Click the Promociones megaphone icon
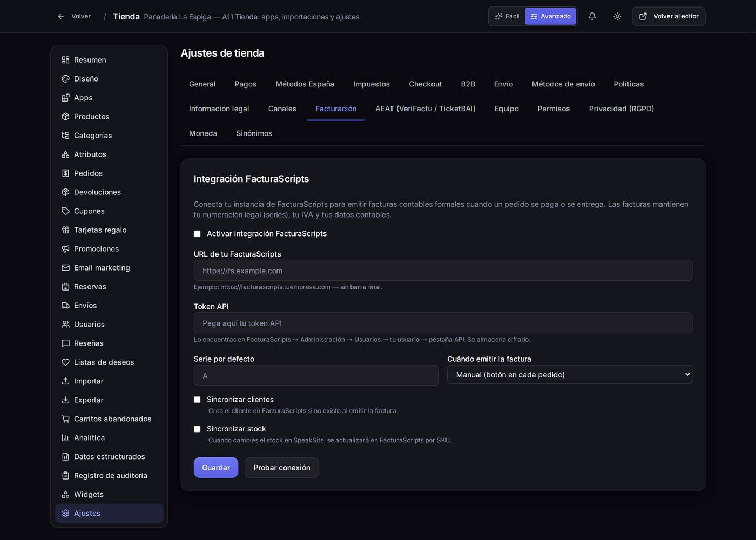Screen dimensions: 756x540 (65, 249)
